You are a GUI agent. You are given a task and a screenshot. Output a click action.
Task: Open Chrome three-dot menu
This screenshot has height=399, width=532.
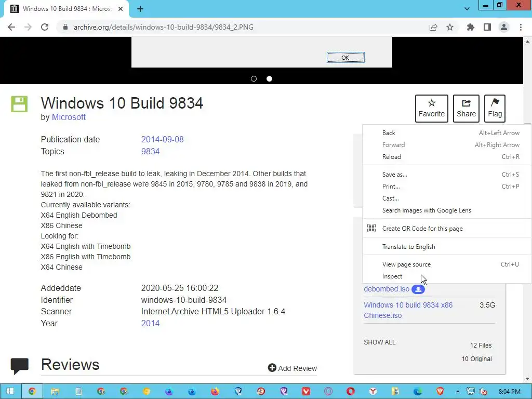(521, 27)
